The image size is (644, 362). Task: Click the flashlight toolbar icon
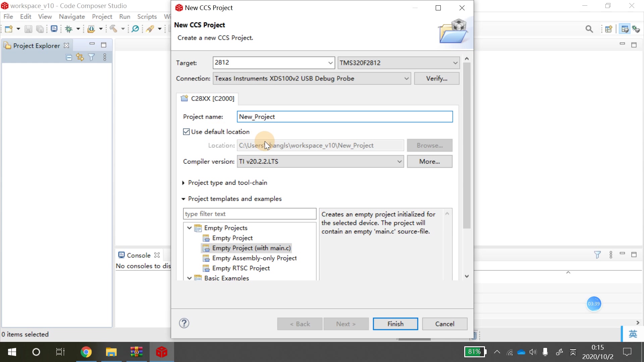click(150, 29)
